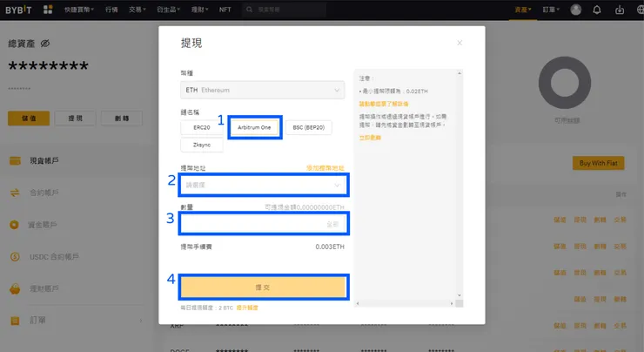644x352 pixels.
Task: Click the 劃轉 button under total assets
Action: [122, 118]
